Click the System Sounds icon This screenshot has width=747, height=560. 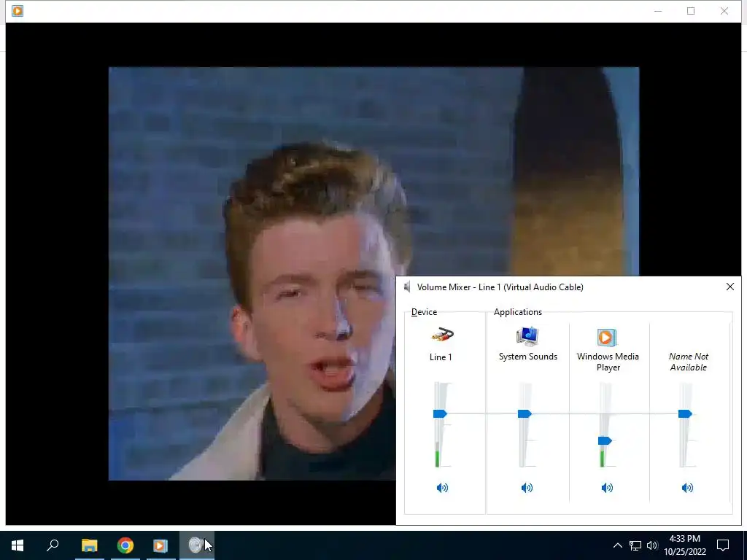pyautogui.click(x=527, y=335)
